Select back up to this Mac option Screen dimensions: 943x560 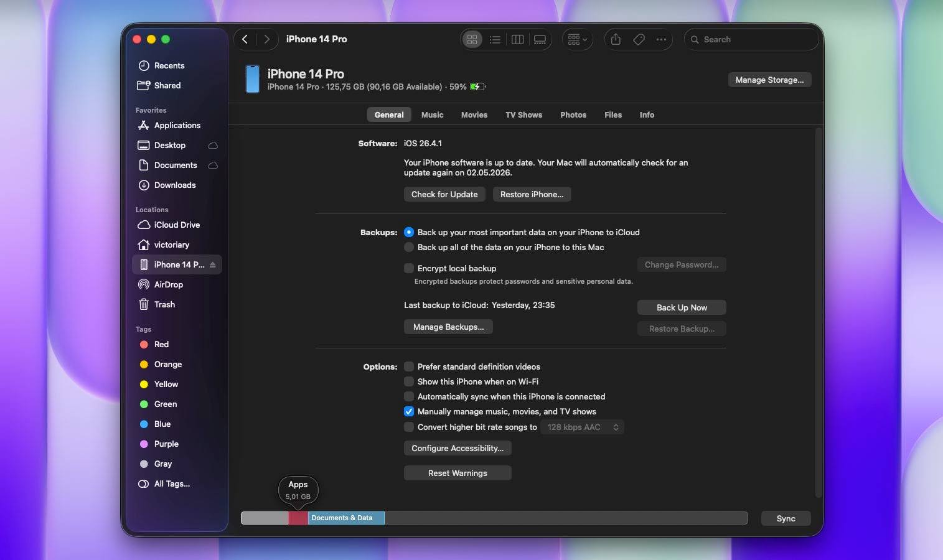(409, 247)
